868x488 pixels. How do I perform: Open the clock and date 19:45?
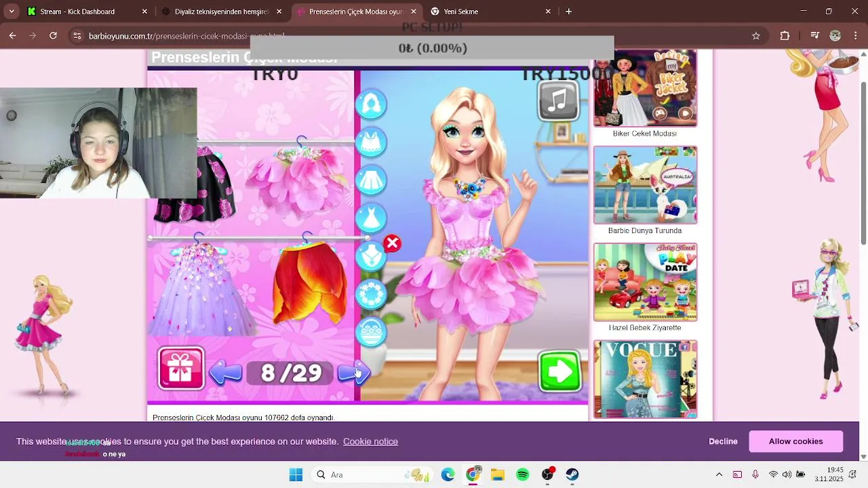829,474
